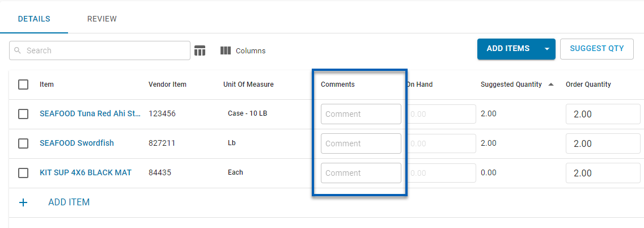This screenshot has height=228, width=644.
Task: Check the KIT SUP 4X6 BLACK MAT checkbox
Action: (x=23, y=173)
